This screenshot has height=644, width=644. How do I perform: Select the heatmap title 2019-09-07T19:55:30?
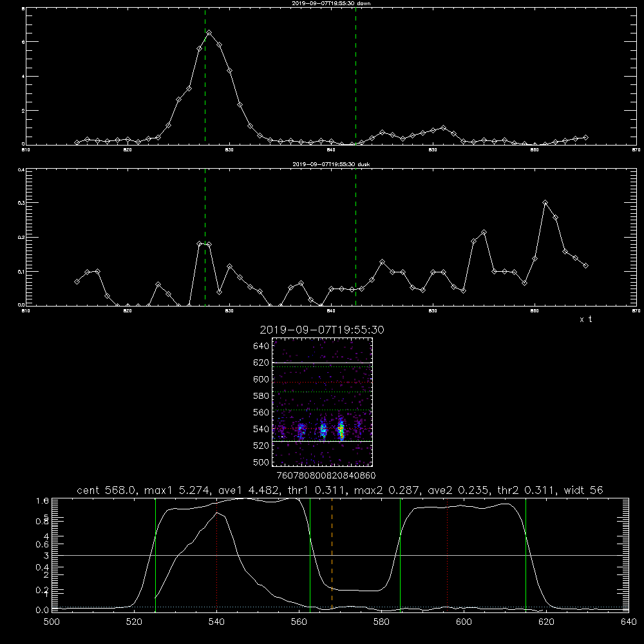[x=322, y=330]
